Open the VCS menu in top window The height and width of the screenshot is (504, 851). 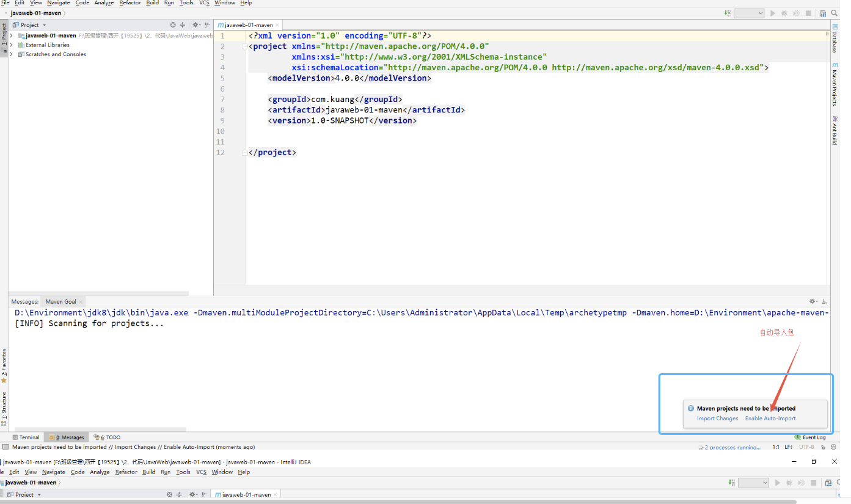[x=204, y=3]
